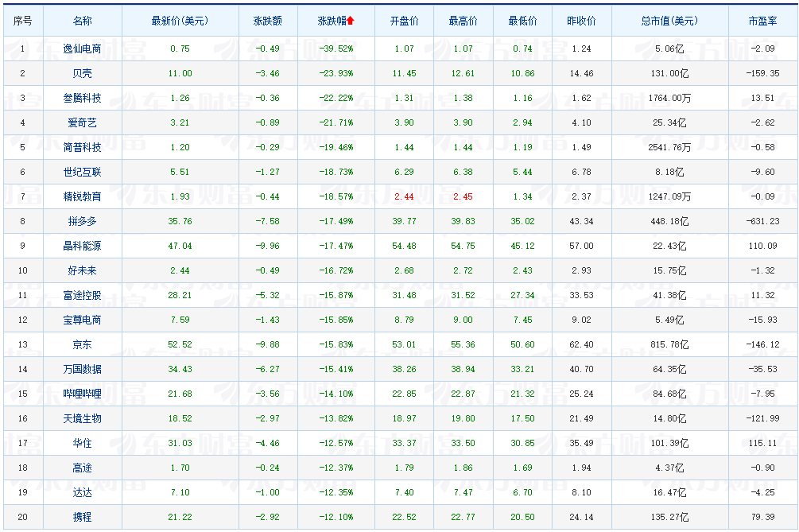Select the 贝壳 stock name

83,73
